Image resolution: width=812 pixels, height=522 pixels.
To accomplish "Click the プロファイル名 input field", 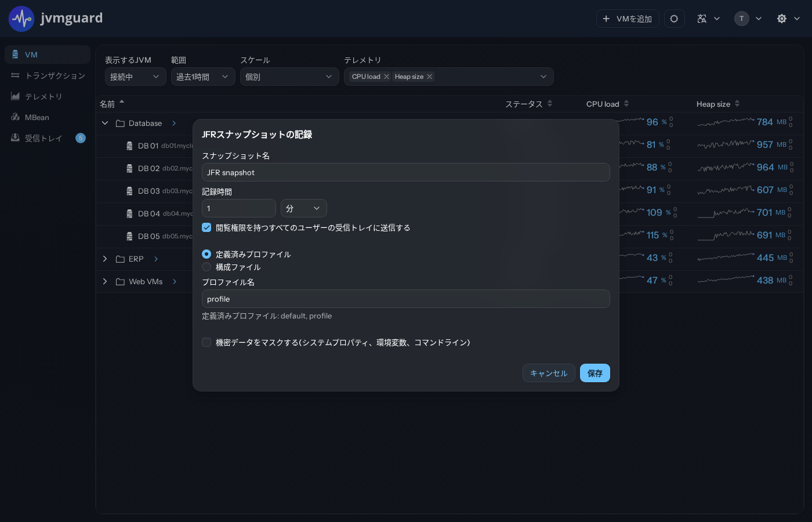I will tap(406, 299).
